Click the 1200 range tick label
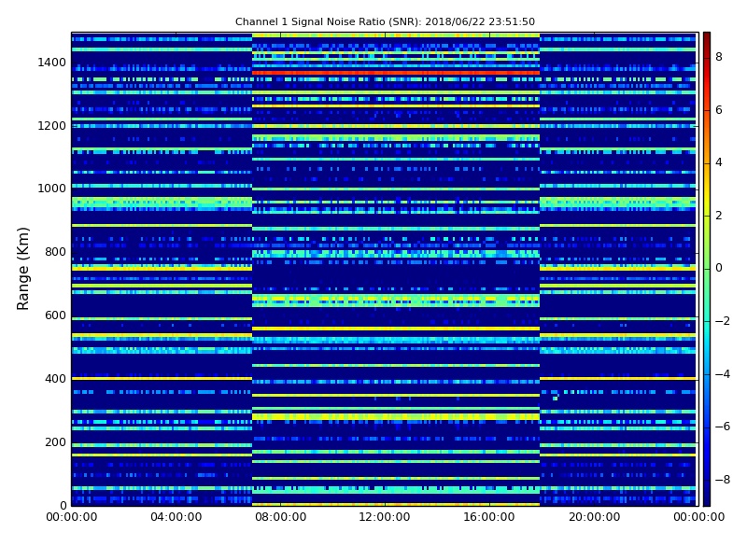This screenshot has width=747, height=560. [52, 126]
